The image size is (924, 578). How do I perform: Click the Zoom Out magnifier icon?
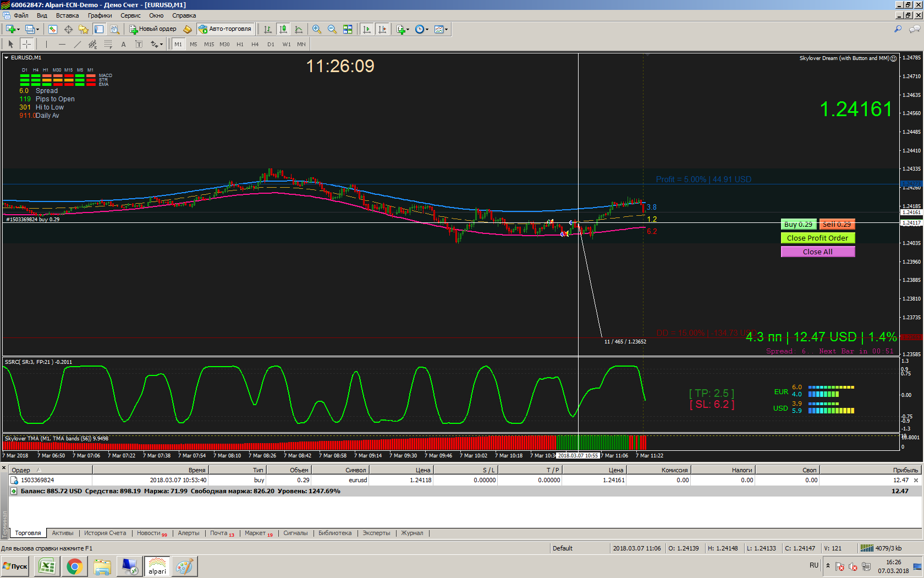332,29
